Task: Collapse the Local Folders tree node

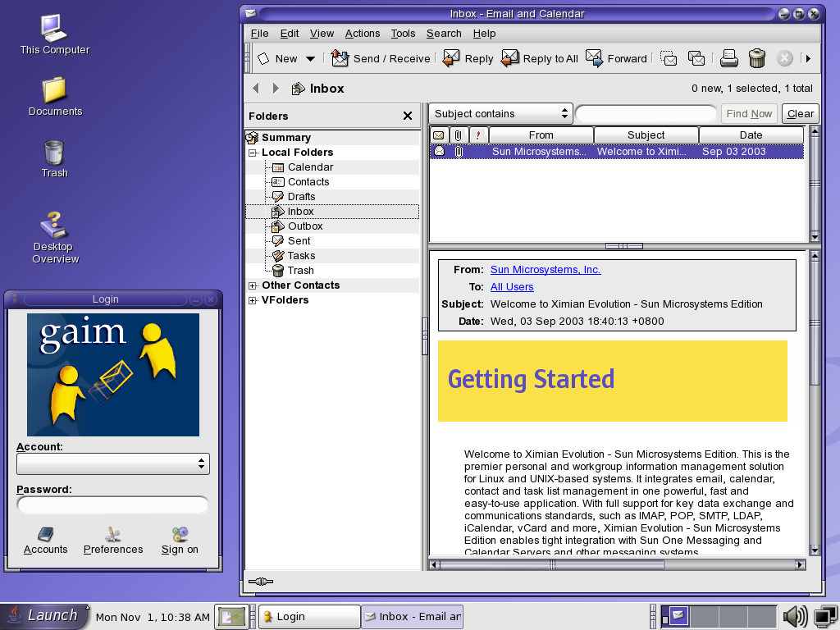Action: click(x=253, y=153)
